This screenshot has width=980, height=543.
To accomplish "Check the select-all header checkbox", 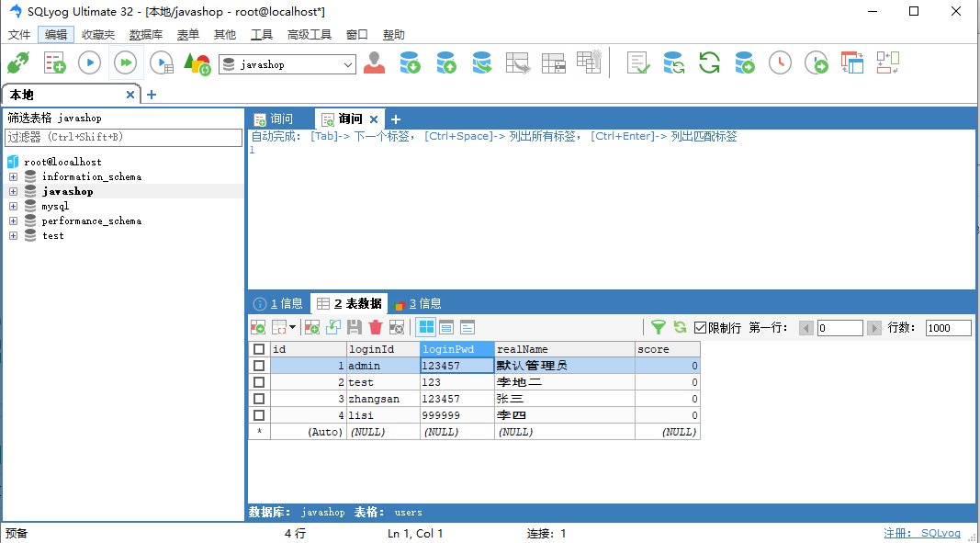I will [x=259, y=349].
